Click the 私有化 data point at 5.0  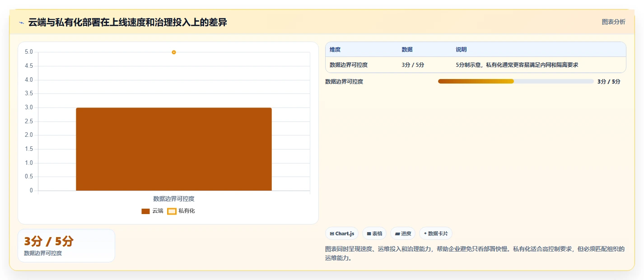point(174,52)
